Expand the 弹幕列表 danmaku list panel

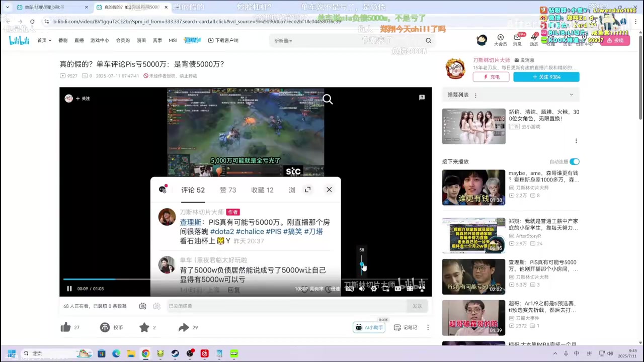[x=571, y=95]
